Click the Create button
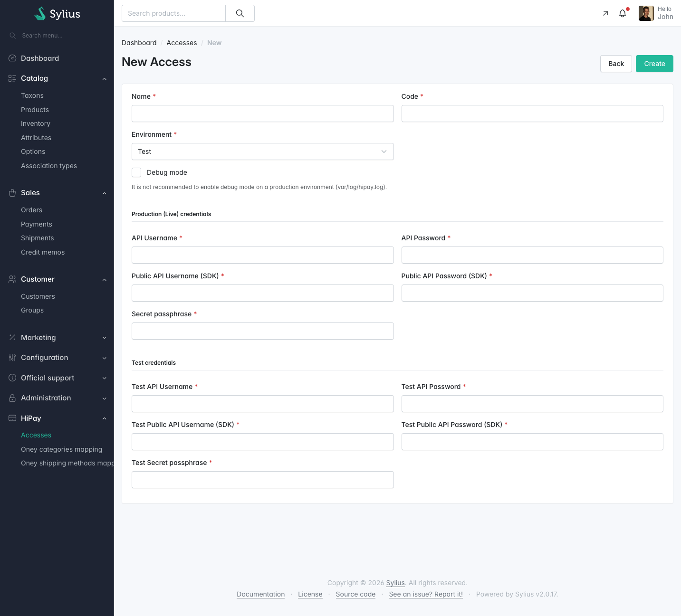 (x=654, y=64)
